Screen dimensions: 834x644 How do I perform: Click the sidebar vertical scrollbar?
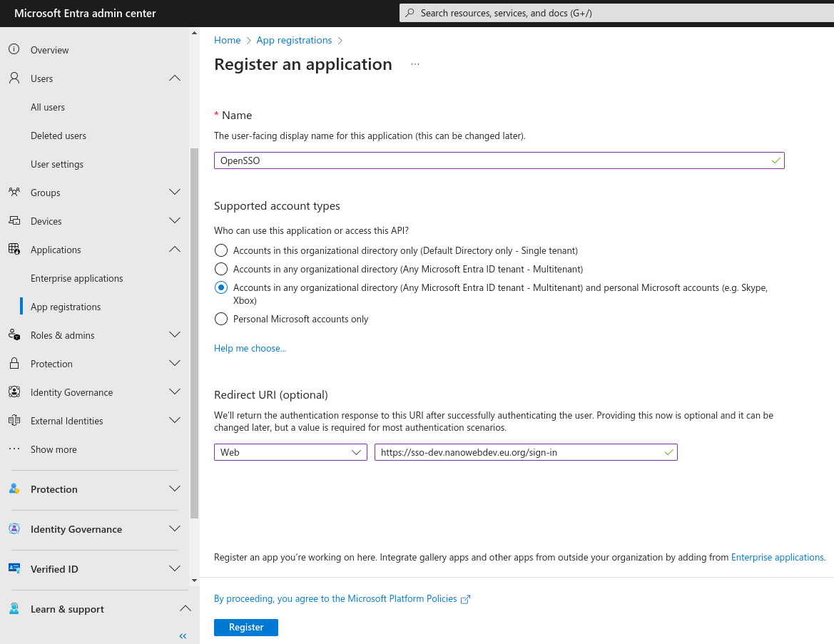tap(194, 332)
